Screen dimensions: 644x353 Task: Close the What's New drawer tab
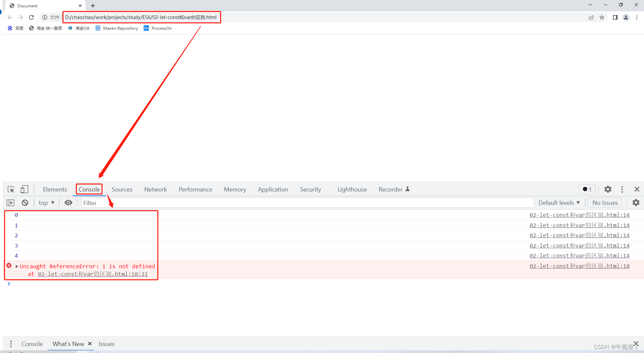pyautogui.click(x=90, y=344)
